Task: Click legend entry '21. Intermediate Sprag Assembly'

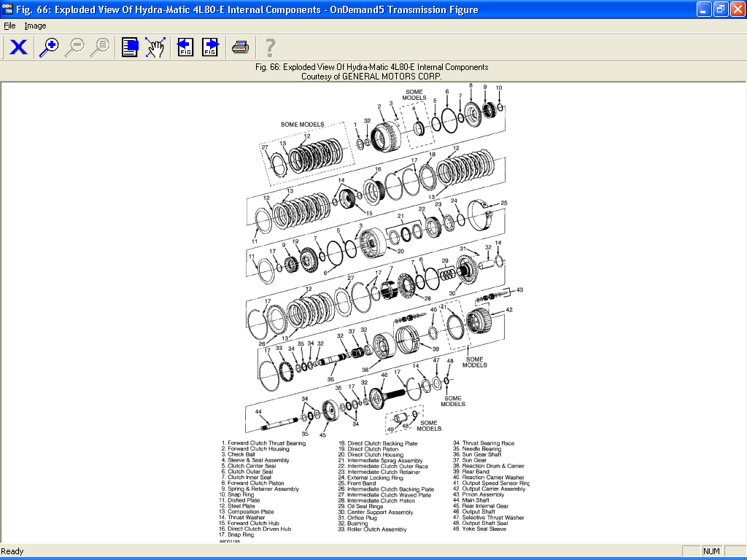Action: (381, 461)
